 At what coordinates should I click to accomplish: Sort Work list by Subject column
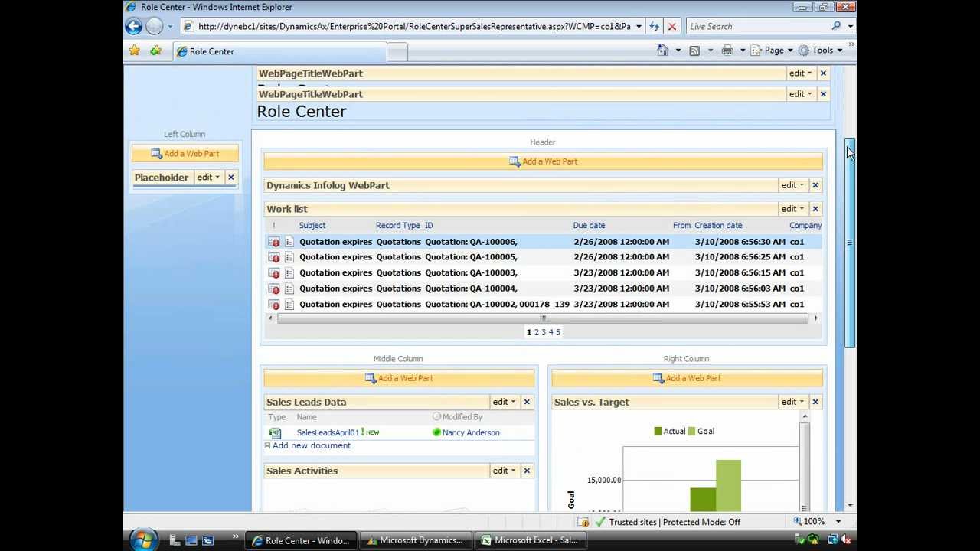click(312, 226)
